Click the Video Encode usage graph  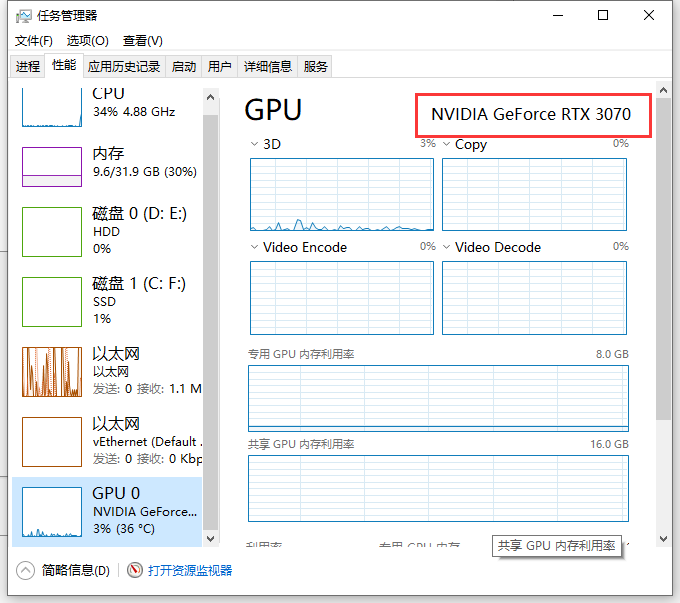click(x=342, y=298)
